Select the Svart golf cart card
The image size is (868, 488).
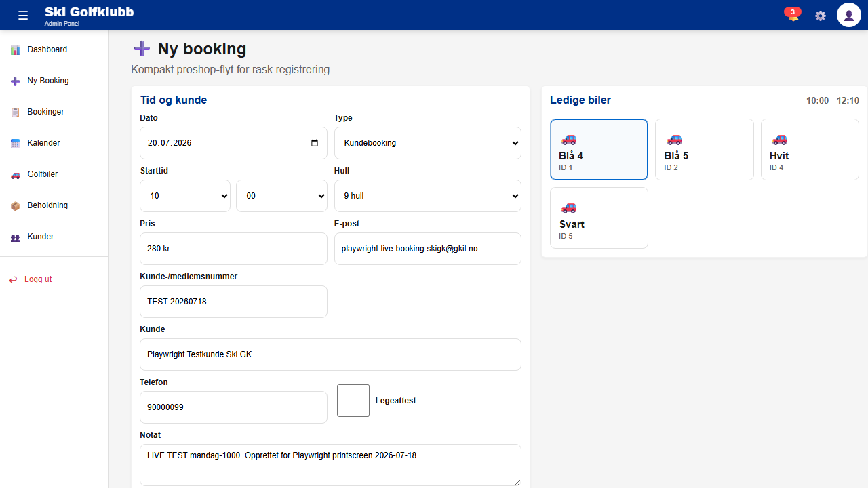(x=599, y=218)
